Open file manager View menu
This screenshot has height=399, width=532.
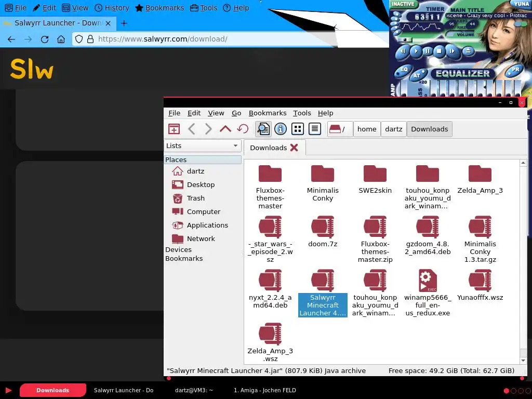coord(216,113)
